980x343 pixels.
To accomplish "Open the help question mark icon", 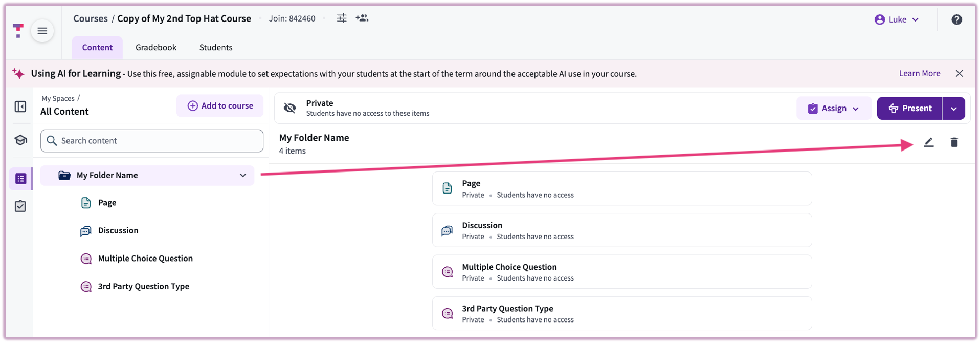I will point(956,19).
